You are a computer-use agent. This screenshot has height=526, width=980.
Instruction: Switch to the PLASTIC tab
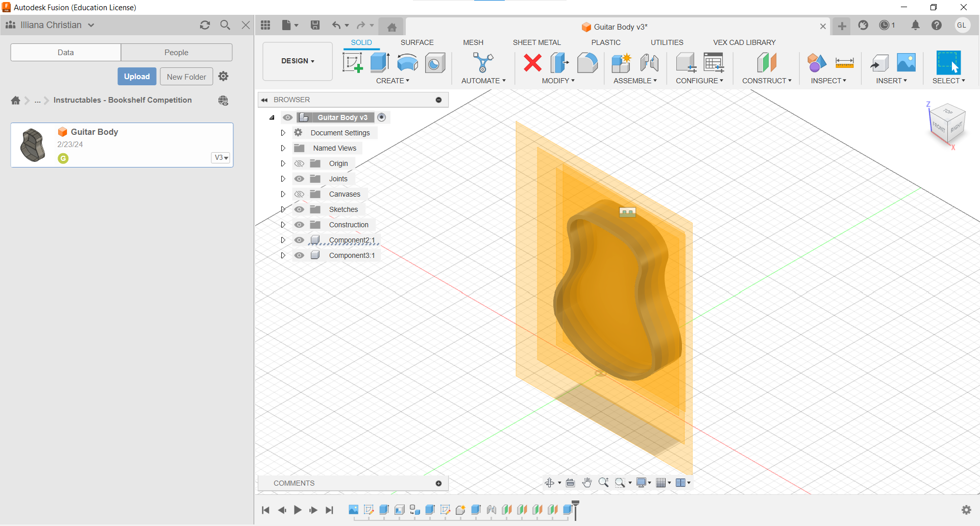606,42
